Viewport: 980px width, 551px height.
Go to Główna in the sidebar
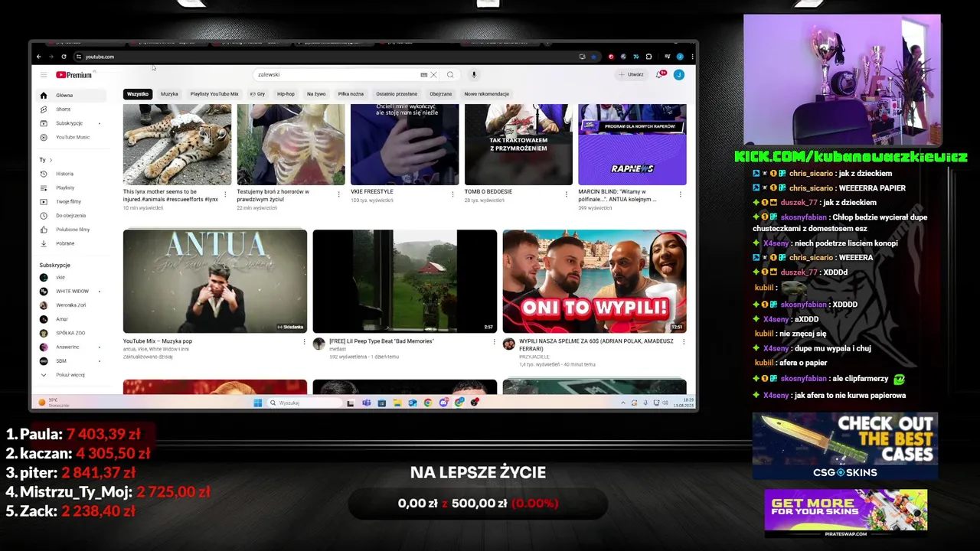pyautogui.click(x=71, y=96)
